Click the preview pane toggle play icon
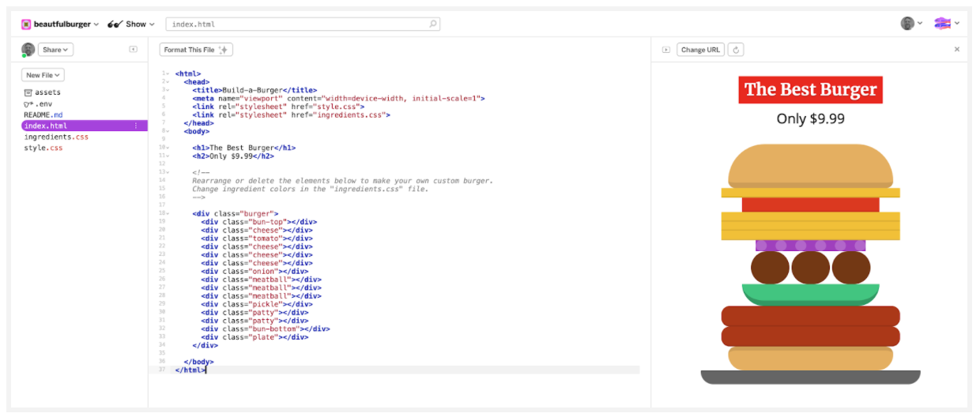This screenshot has width=980, height=417. coord(666,50)
